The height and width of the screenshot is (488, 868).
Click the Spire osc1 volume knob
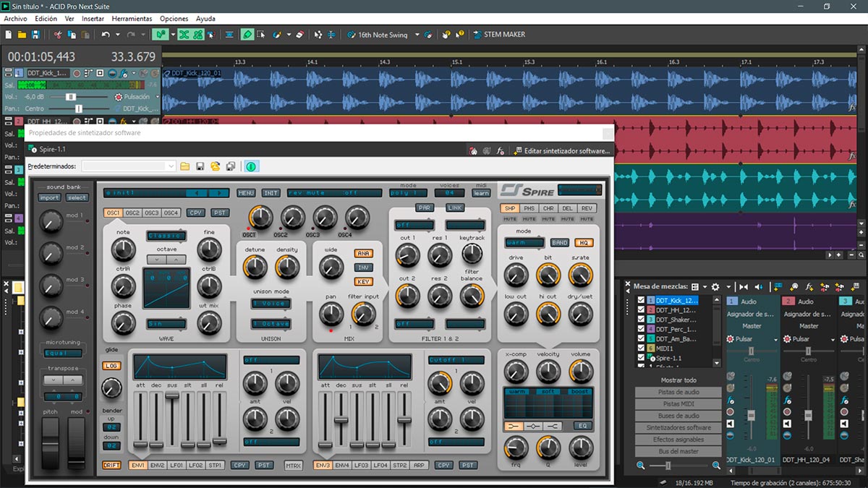pos(260,217)
